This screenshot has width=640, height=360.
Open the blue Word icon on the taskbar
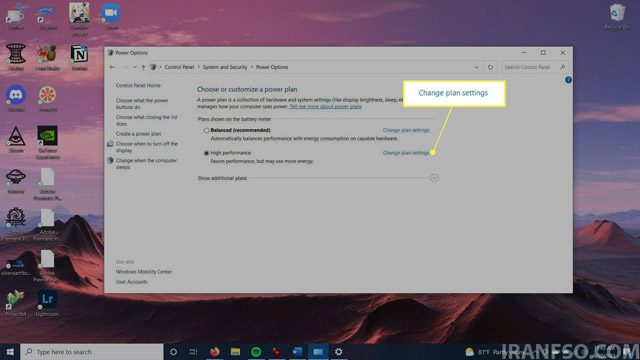coord(297,351)
